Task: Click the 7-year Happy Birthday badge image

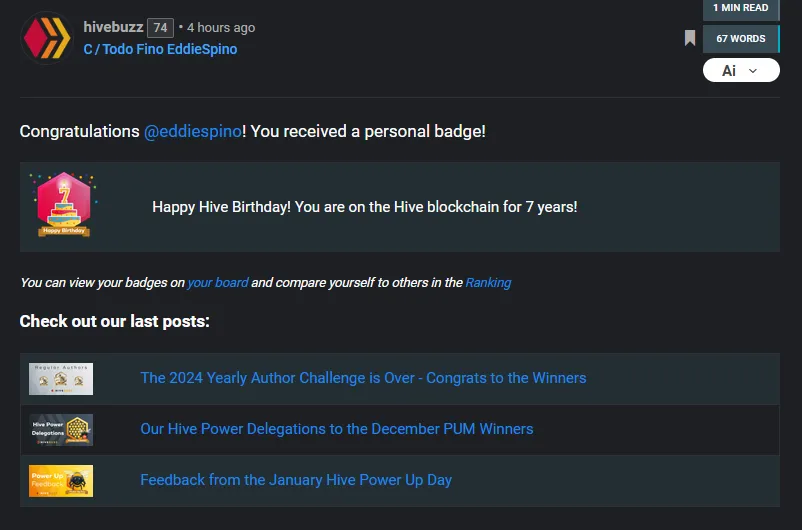Action: click(x=63, y=205)
